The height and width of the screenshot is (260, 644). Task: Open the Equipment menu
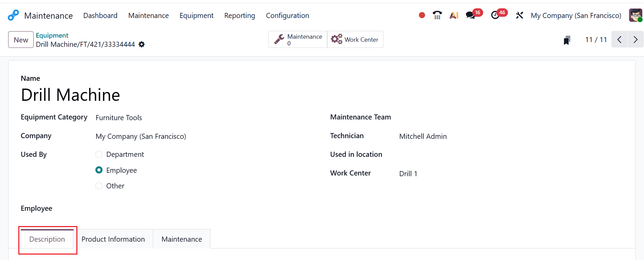tap(197, 16)
